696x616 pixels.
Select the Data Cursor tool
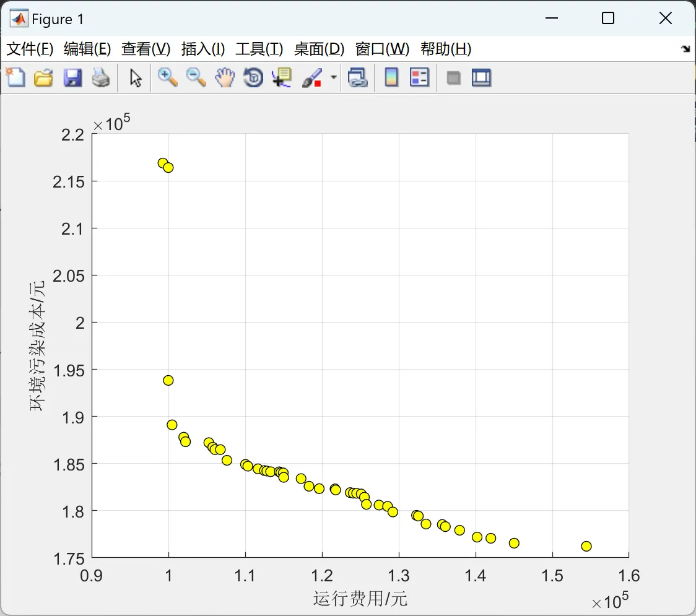(282, 77)
